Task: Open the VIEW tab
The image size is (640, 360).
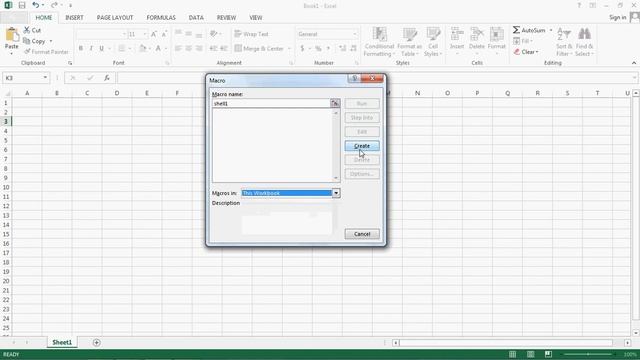Action: pyautogui.click(x=256, y=18)
